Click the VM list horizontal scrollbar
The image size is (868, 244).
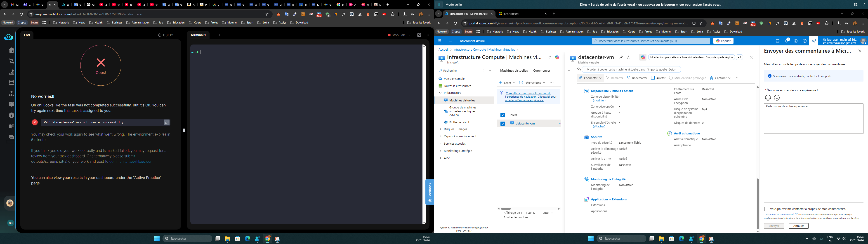pos(506,209)
